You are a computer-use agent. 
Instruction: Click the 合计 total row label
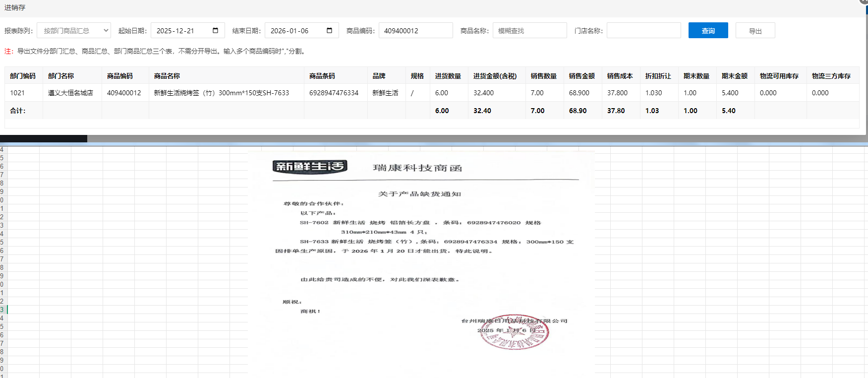(x=18, y=111)
